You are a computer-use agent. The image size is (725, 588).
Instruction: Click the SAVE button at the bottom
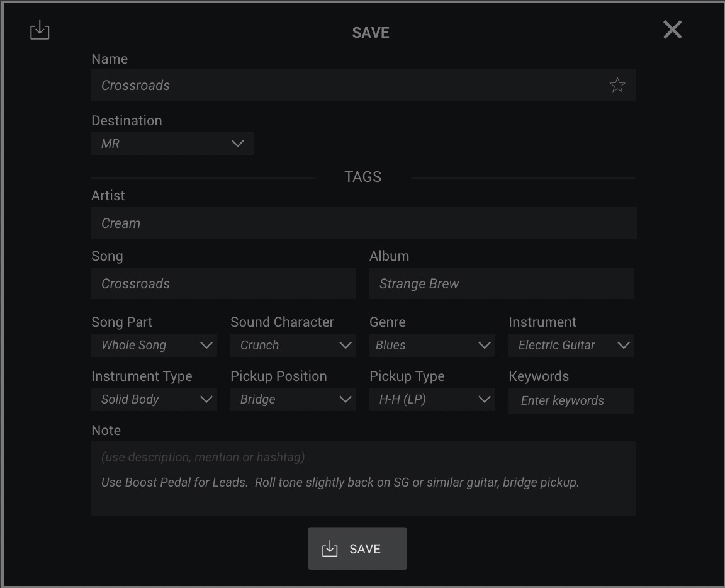tap(357, 549)
